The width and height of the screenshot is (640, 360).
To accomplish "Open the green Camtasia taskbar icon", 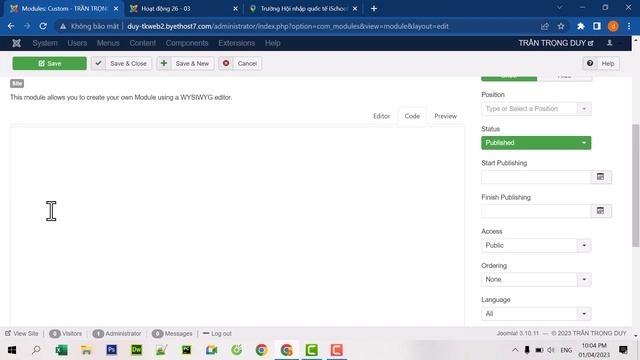I will click(x=311, y=350).
